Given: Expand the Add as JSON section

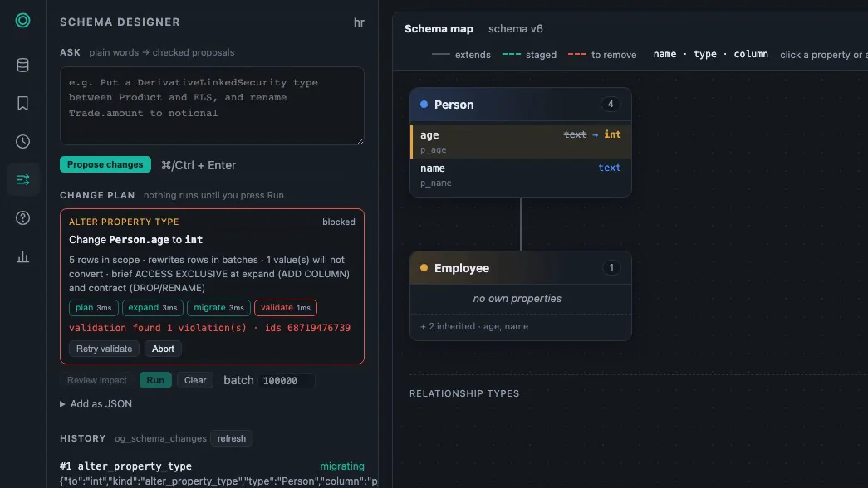Looking at the screenshot, I should pyautogui.click(x=96, y=404).
